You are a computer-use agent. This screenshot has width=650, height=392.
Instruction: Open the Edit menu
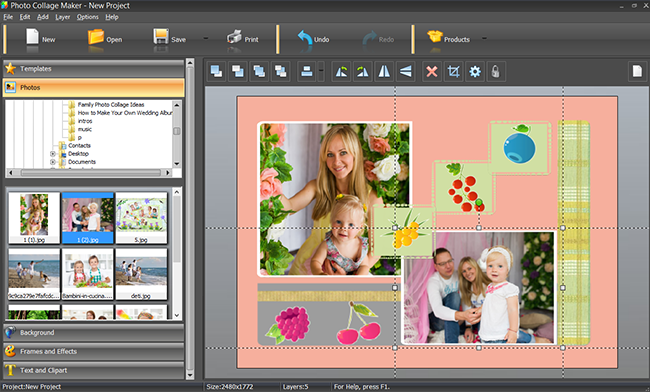25,17
